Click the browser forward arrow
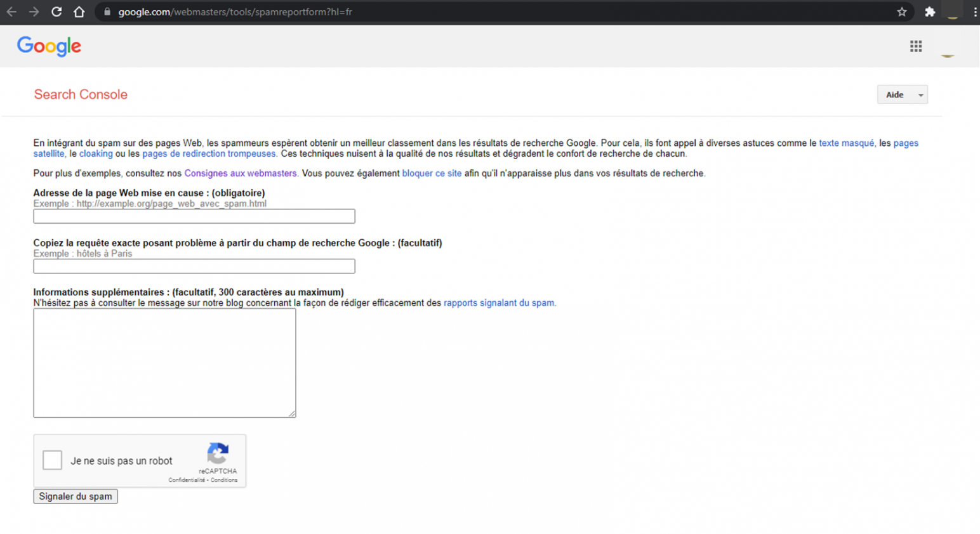980x534 pixels. (x=34, y=12)
